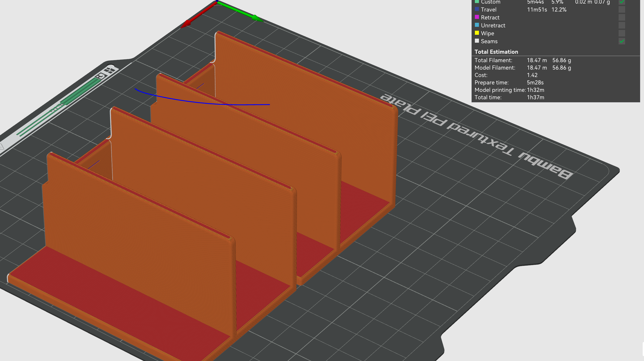Screen dimensions: 644x361
Task: Click the Total Estimation heading
Action: click(496, 52)
